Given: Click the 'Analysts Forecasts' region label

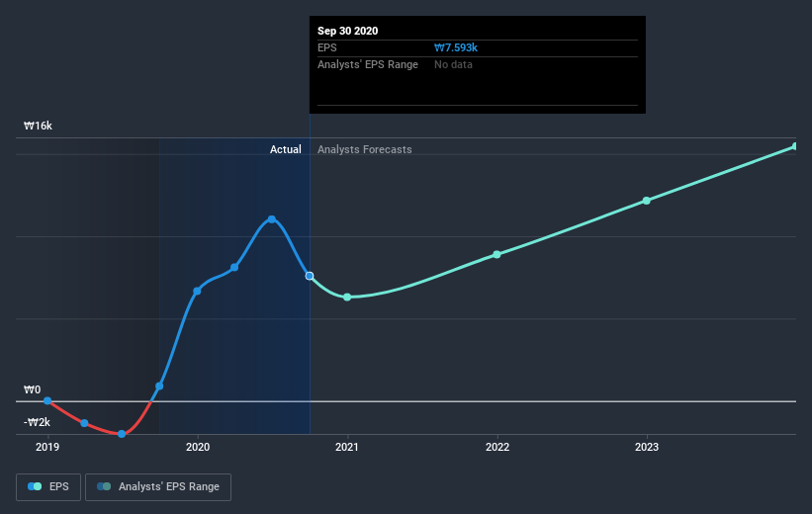Looking at the screenshot, I should click(365, 149).
